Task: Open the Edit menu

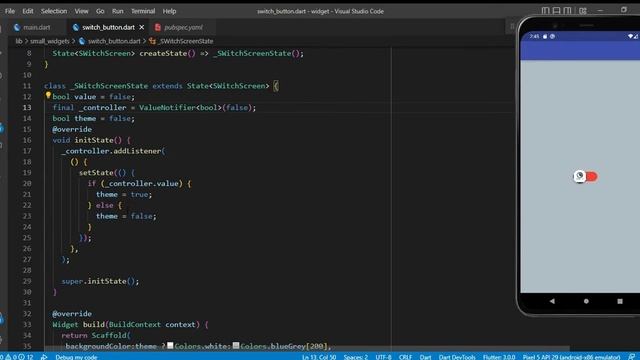Action: click(28, 11)
